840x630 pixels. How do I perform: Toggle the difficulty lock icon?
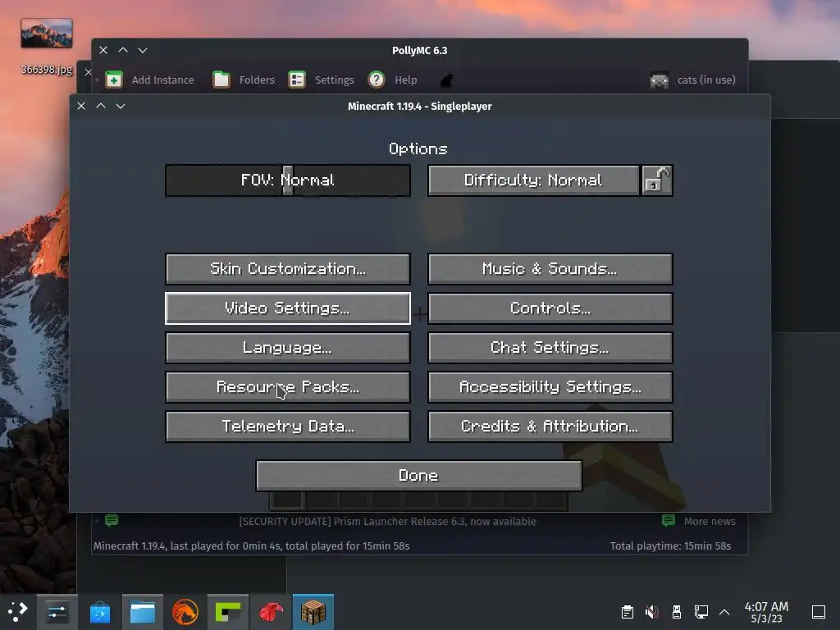(657, 180)
